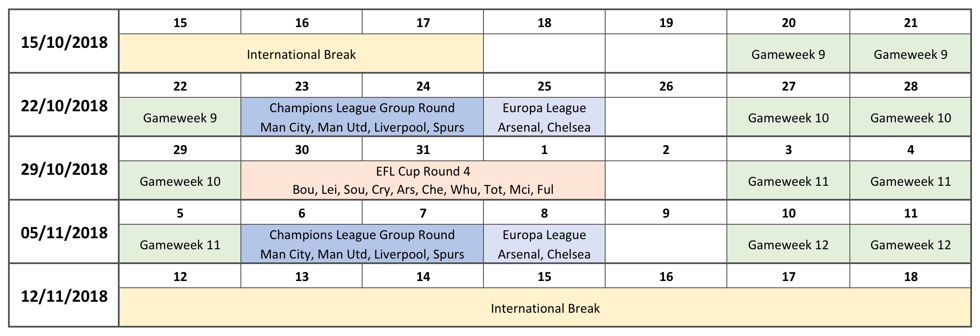Screen dimensions: 980x336
Task: Click the yellow International Break cell spanning 15-17
Action: click(301, 53)
